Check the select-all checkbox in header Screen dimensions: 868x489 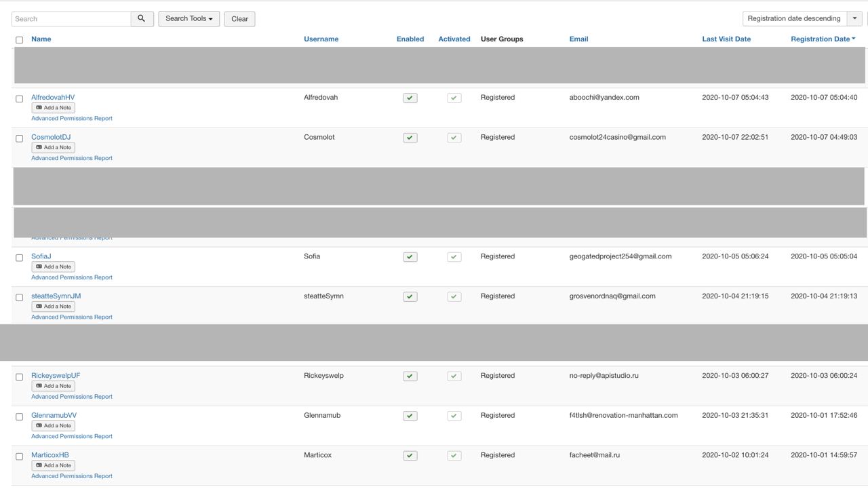(19, 40)
